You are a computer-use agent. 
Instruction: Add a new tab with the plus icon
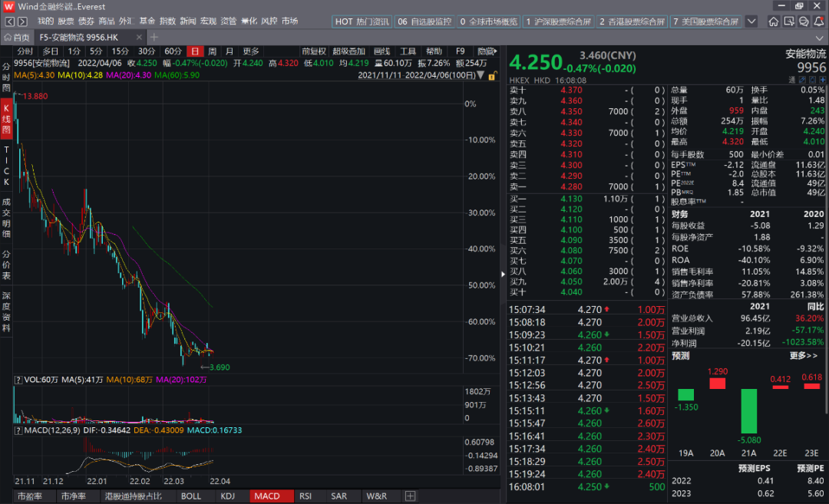(x=154, y=37)
